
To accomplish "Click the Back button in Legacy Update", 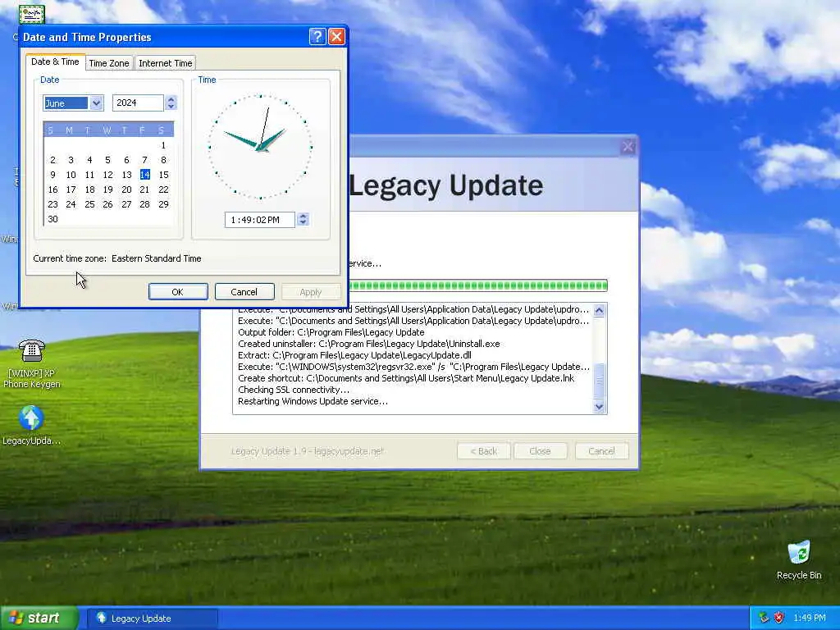I will [x=484, y=451].
